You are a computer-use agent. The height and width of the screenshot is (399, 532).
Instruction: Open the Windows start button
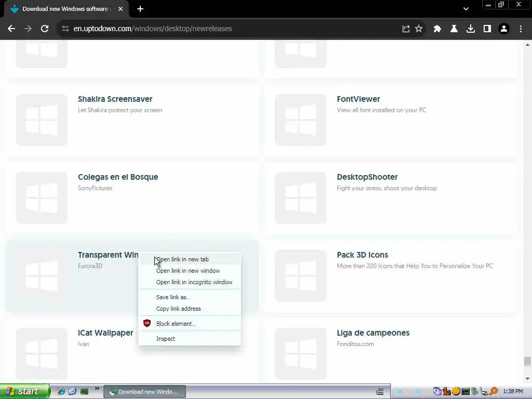[25, 392]
